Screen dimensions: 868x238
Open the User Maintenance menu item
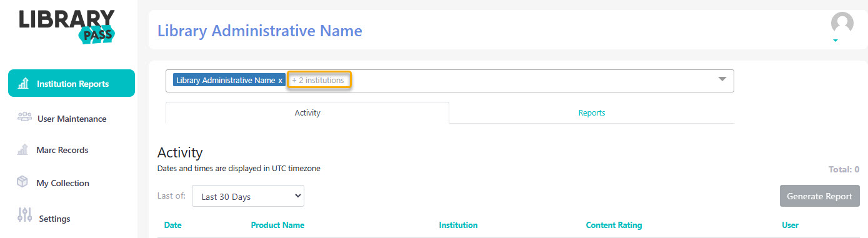71,119
